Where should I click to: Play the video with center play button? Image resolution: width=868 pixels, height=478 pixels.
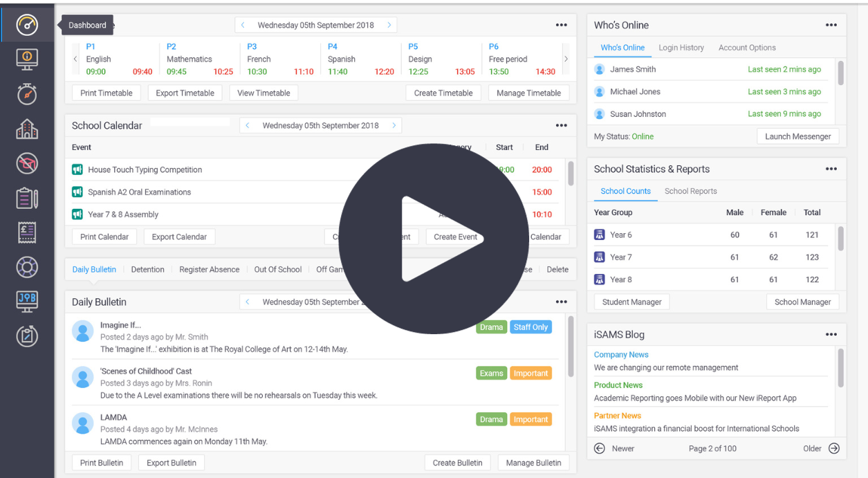click(434, 239)
